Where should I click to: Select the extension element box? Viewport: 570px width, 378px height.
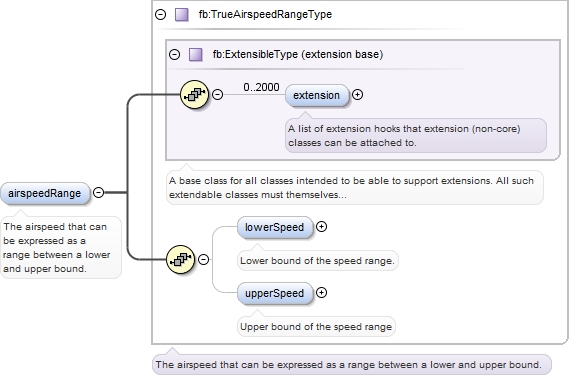point(317,95)
